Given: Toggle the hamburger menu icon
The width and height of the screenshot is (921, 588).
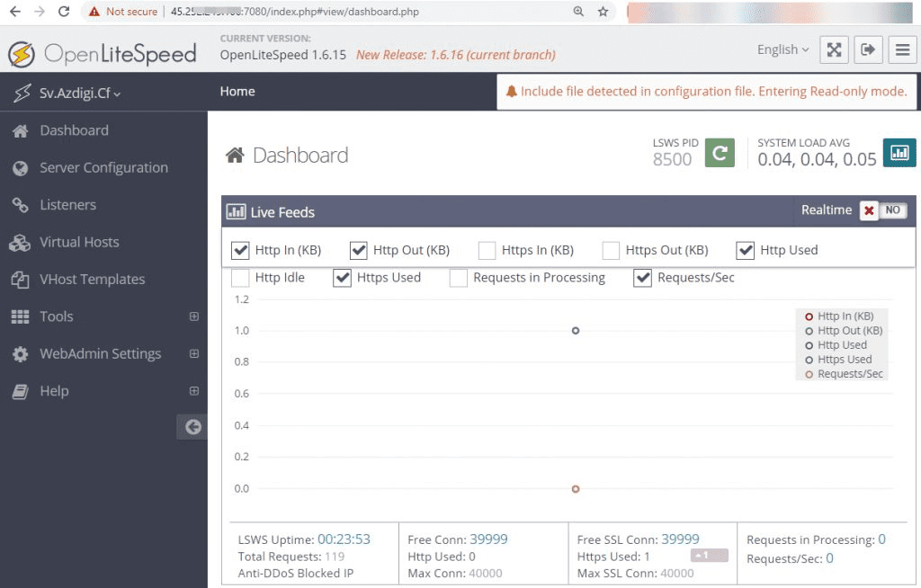Looking at the screenshot, I should coord(903,49).
